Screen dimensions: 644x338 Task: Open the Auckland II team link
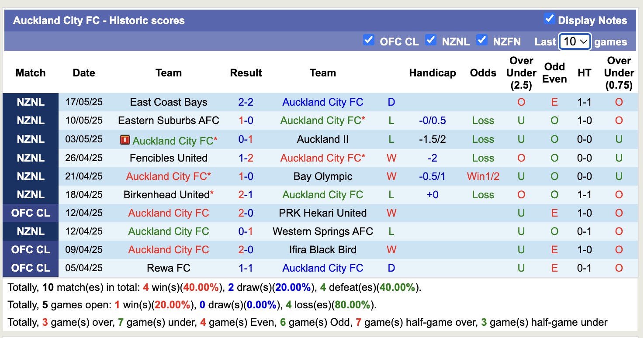point(323,139)
